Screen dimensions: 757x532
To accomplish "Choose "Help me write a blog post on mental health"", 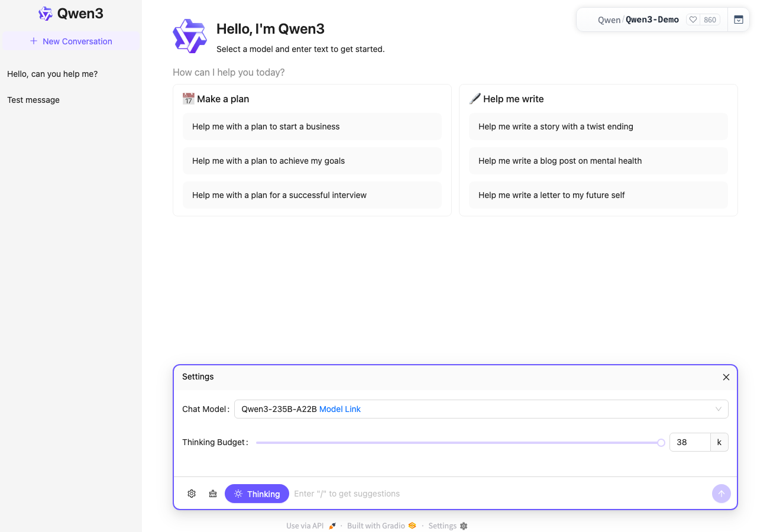I will pos(599,161).
